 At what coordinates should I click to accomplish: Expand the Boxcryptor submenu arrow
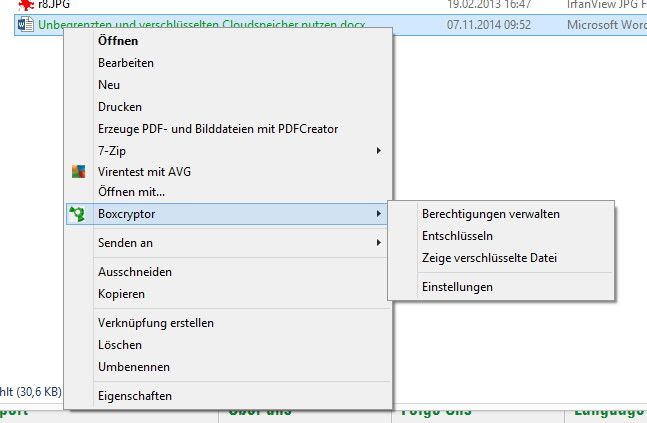[x=378, y=214]
